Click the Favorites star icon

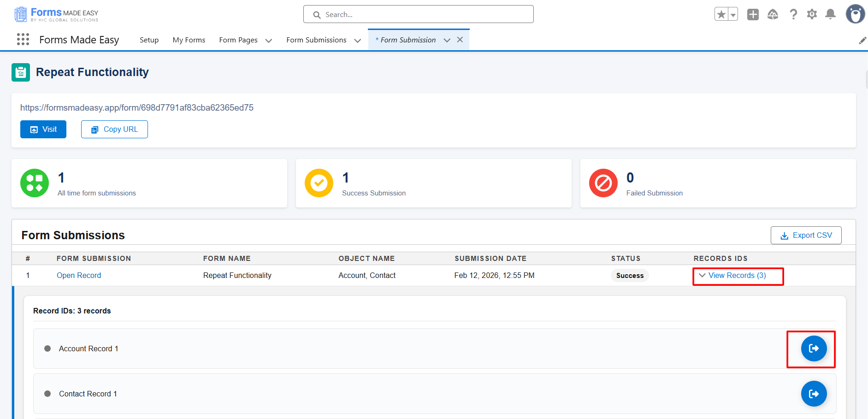tap(721, 15)
